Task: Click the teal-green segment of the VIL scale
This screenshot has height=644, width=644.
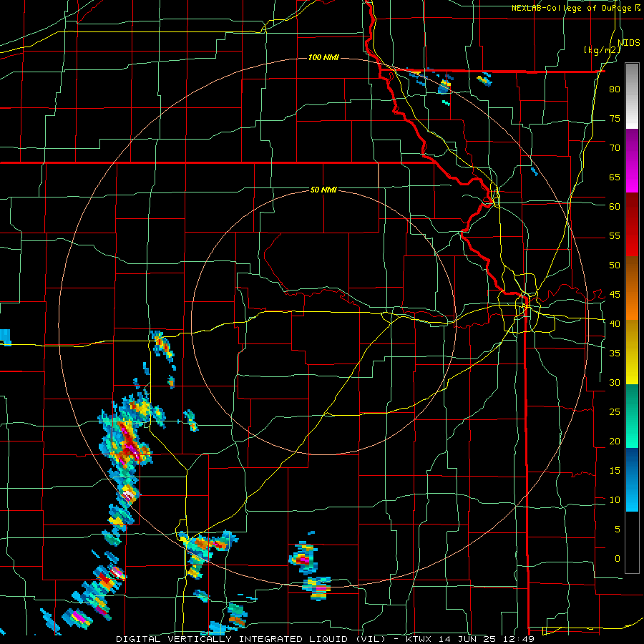Action: click(632, 416)
